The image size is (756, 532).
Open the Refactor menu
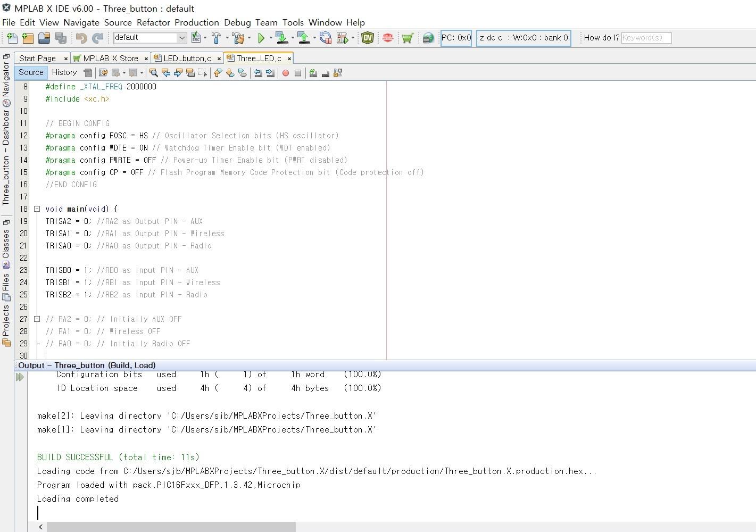pyautogui.click(x=153, y=22)
